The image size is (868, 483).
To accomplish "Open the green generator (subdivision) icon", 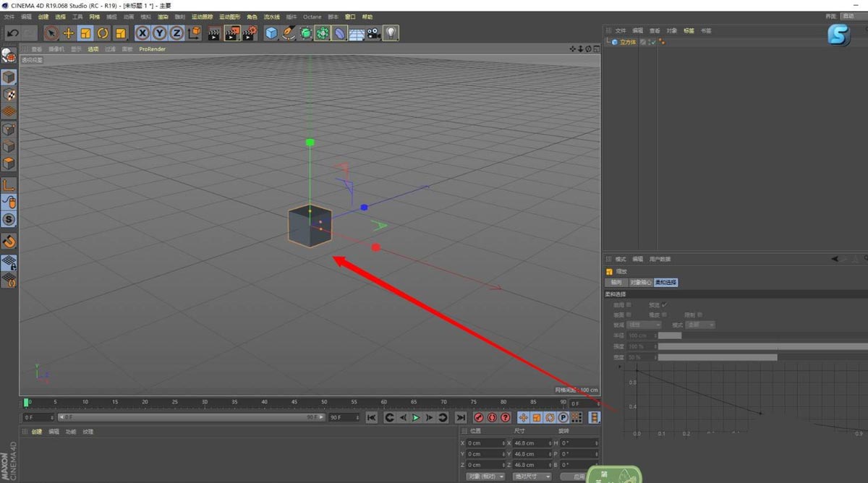I will pos(306,33).
